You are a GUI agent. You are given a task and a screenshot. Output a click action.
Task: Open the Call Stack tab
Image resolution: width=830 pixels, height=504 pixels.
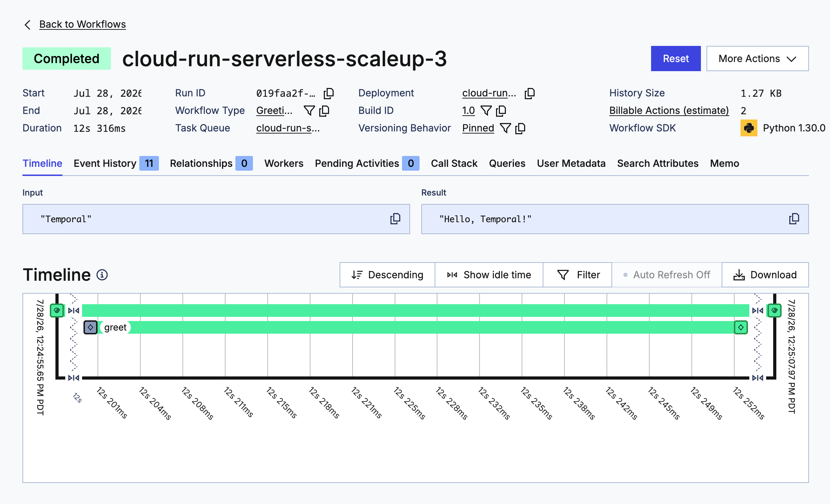click(x=454, y=163)
